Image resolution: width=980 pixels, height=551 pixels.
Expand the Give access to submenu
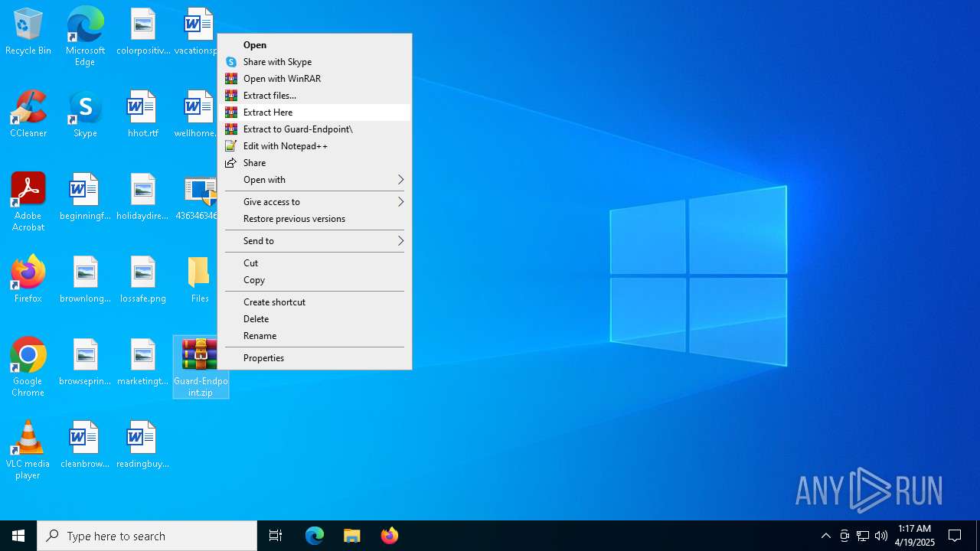315,202
